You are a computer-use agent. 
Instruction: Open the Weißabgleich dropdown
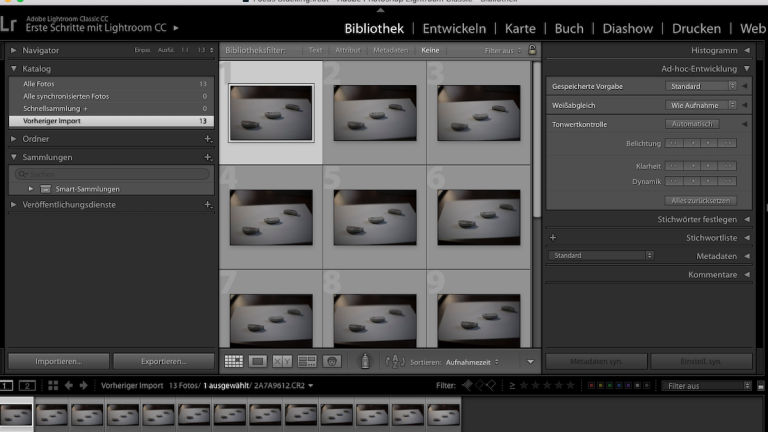point(702,105)
